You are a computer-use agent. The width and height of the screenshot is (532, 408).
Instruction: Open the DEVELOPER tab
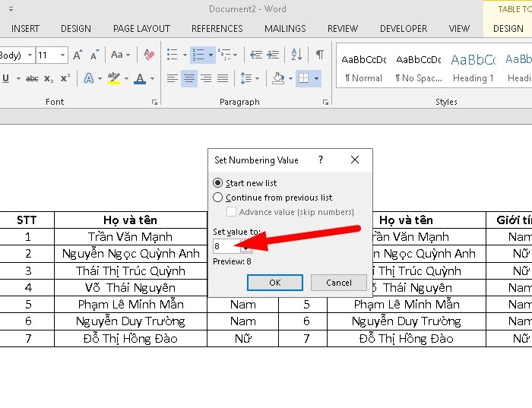[x=404, y=28]
